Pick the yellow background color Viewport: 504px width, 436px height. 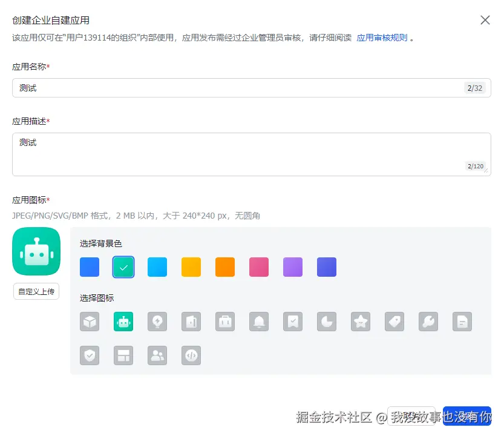point(191,267)
